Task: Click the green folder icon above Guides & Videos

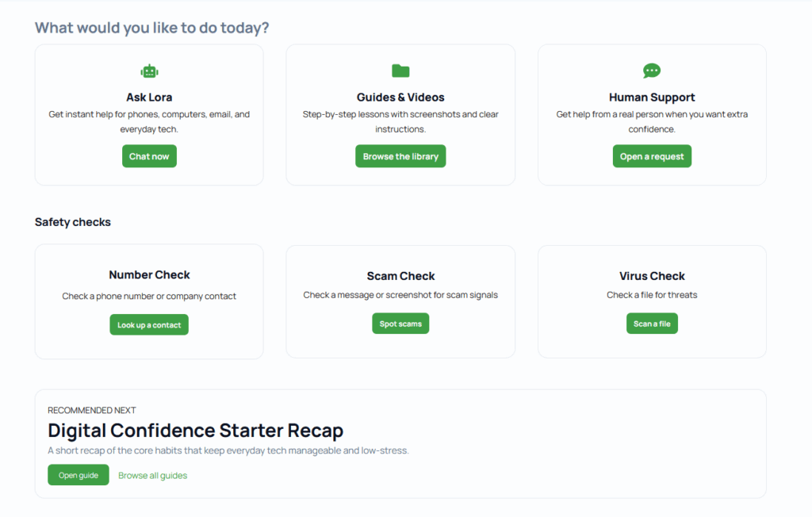Action: [x=400, y=70]
